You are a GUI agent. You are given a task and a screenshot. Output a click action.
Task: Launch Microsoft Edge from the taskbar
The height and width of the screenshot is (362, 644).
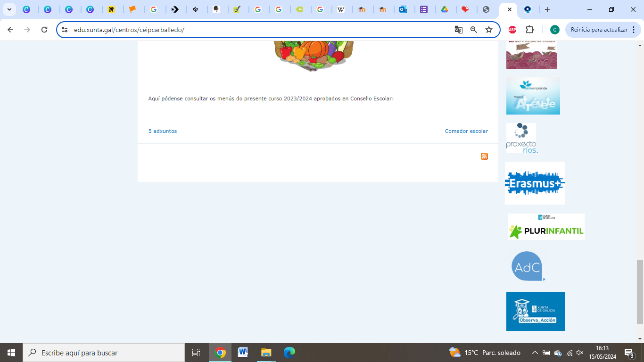[289, 352]
